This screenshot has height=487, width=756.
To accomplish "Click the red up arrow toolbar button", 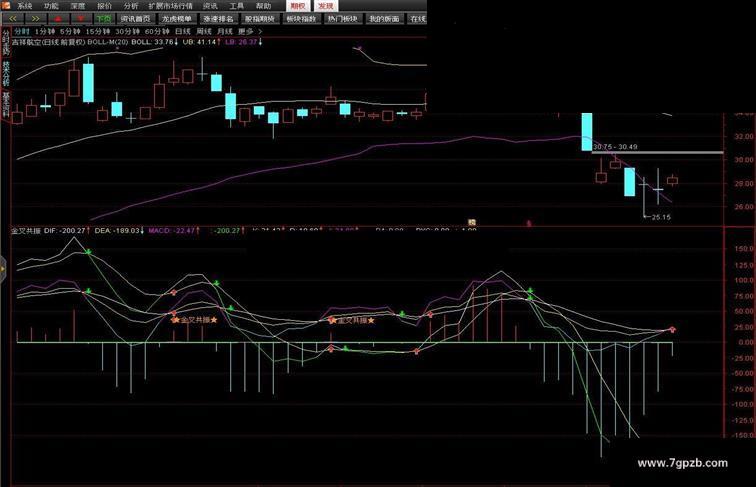I will coord(58,19).
